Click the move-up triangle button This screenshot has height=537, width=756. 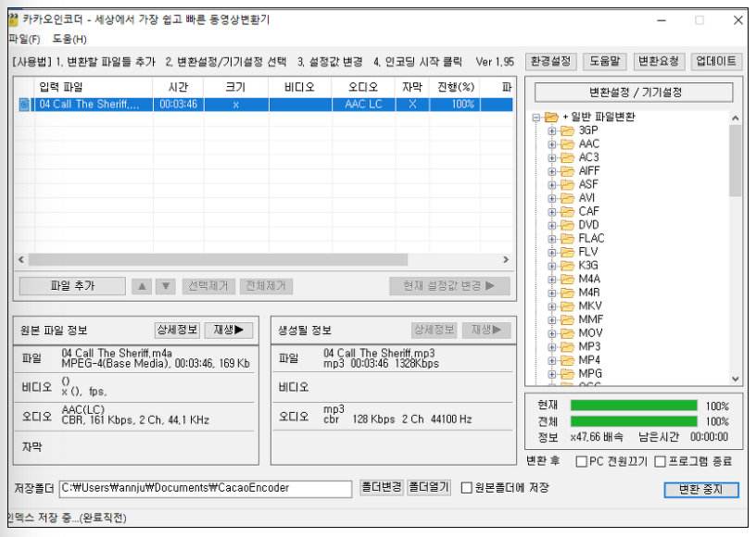(142, 286)
